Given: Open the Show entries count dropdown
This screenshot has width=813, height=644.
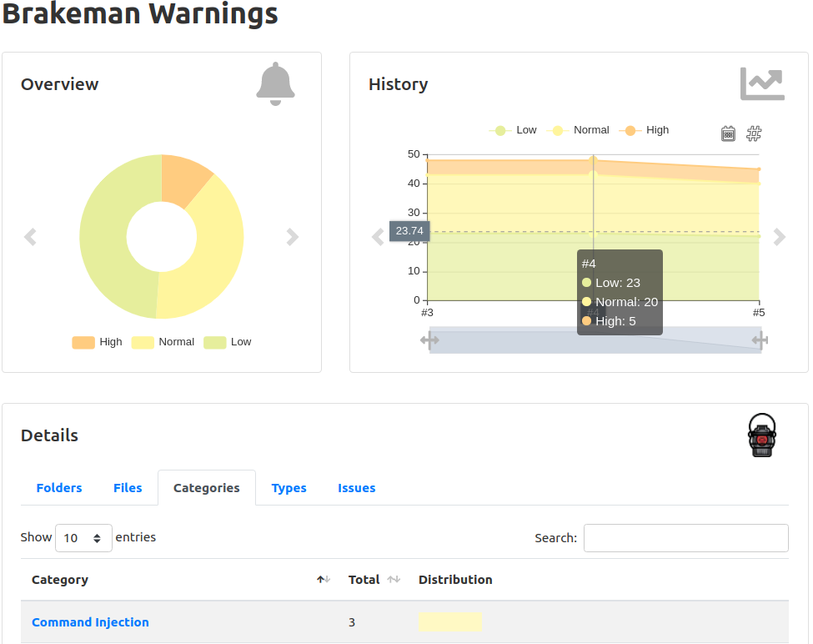Looking at the screenshot, I should (x=83, y=538).
